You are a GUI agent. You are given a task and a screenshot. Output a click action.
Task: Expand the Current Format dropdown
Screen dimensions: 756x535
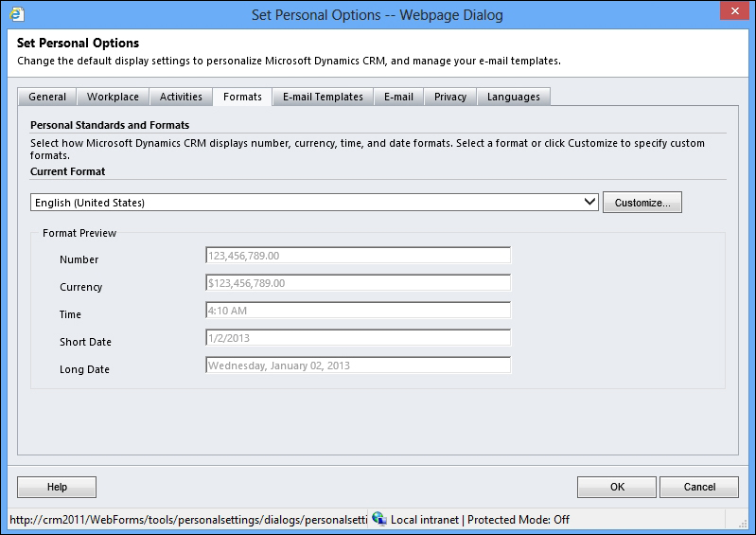(589, 202)
